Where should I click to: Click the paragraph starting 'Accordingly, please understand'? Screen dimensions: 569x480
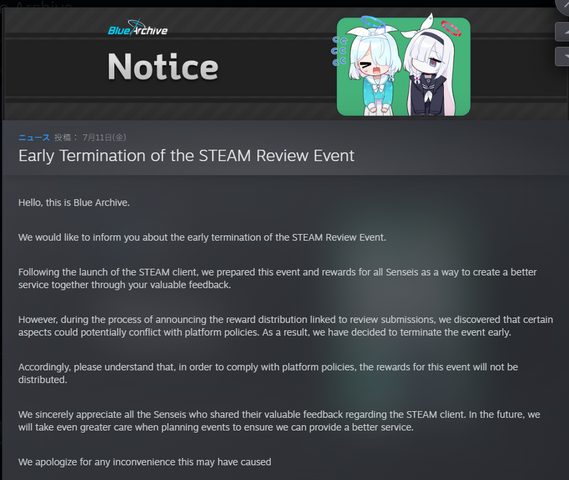(268, 373)
